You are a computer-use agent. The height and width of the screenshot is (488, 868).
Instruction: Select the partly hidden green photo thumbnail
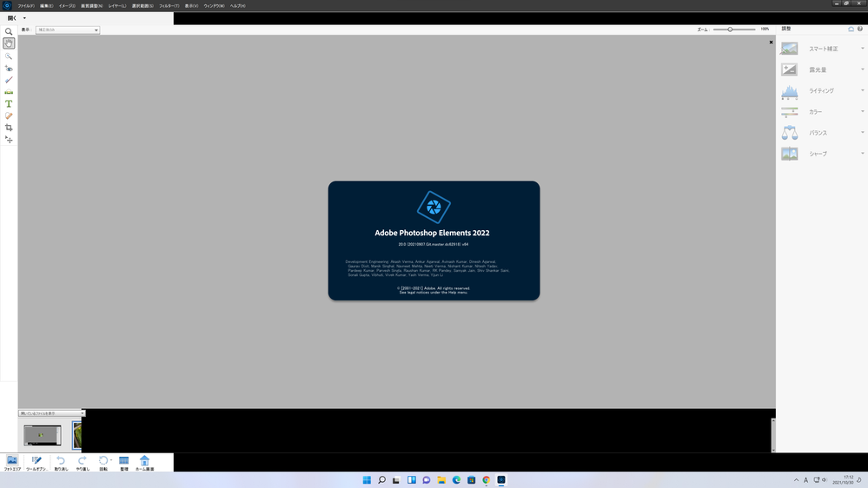click(x=77, y=435)
